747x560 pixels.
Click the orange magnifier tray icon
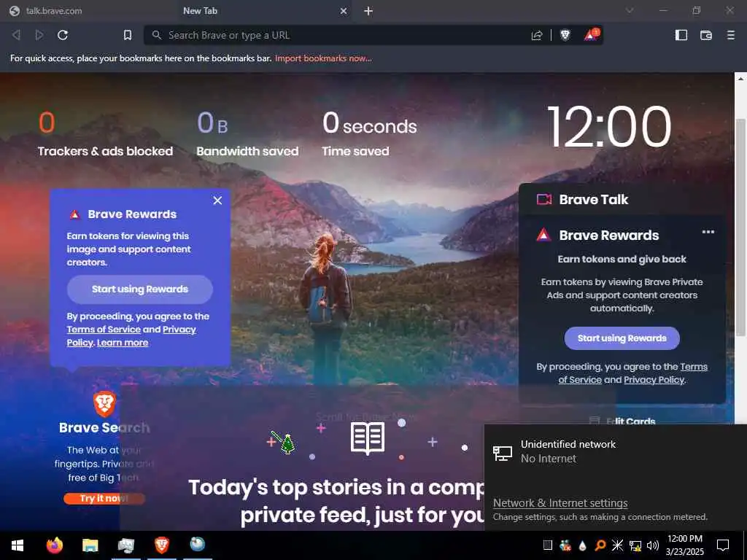click(x=600, y=545)
